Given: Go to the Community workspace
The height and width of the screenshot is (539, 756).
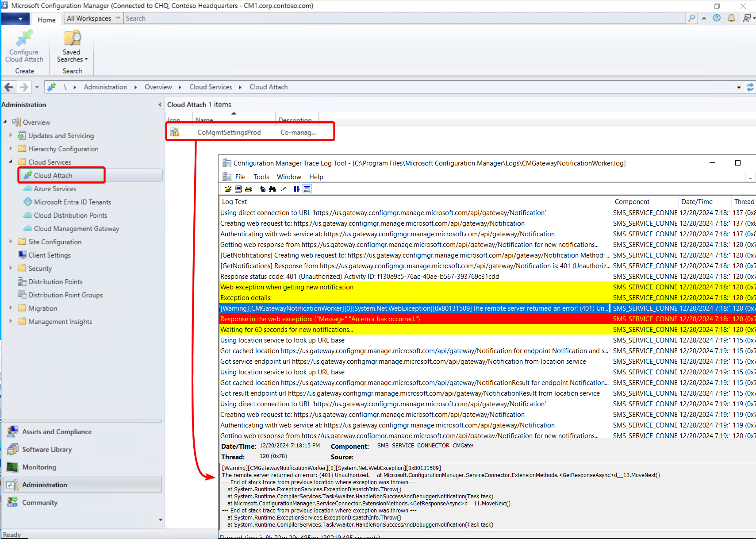Looking at the screenshot, I should point(39,502).
